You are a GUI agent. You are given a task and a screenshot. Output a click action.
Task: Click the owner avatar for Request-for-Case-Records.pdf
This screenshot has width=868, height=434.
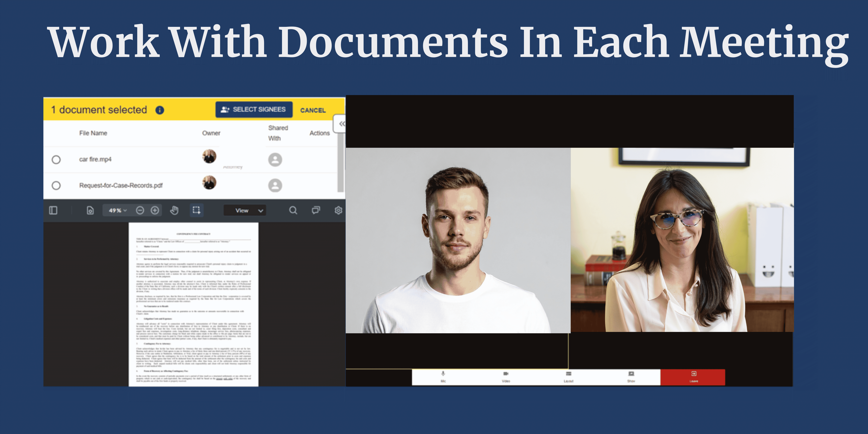tap(209, 183)
